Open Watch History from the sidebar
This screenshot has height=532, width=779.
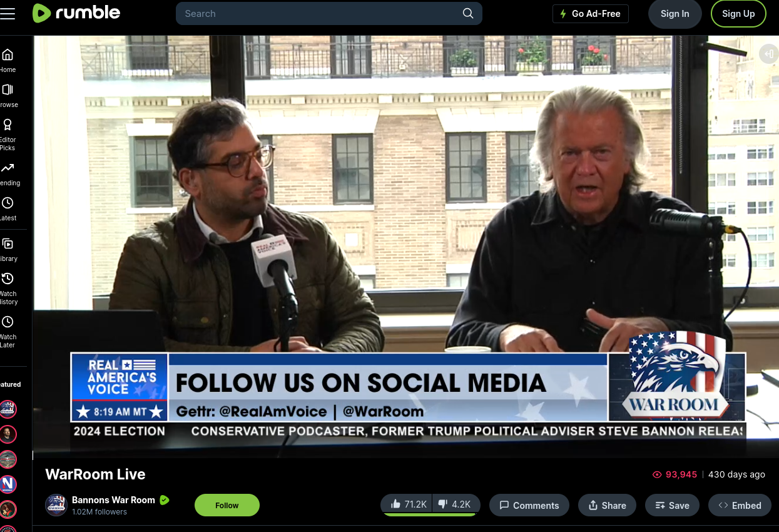click(x=8, y=289)
